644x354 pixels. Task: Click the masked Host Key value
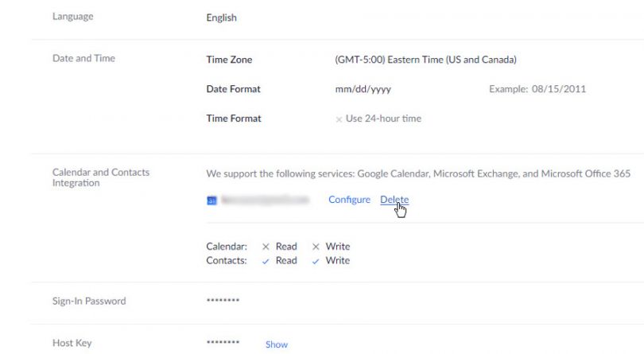(223, 343)
